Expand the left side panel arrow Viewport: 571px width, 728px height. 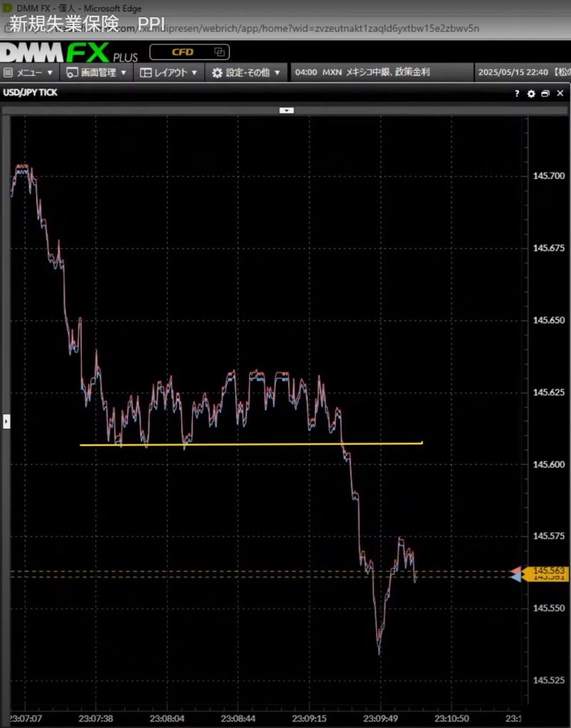6,422
